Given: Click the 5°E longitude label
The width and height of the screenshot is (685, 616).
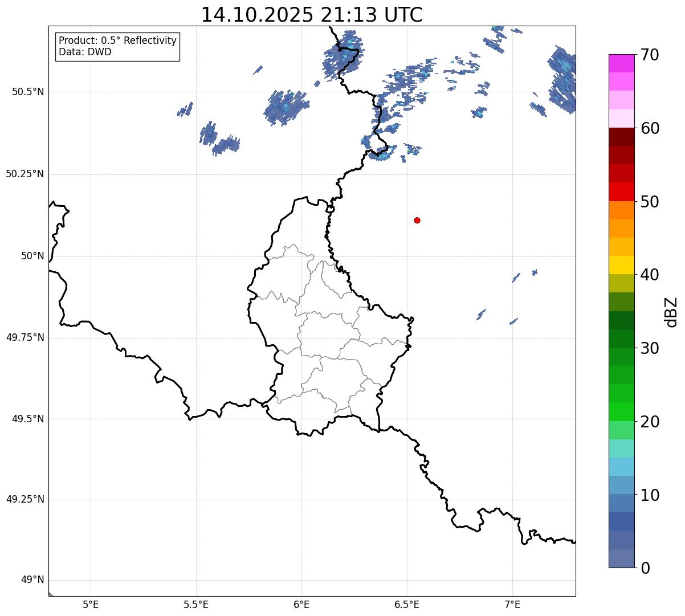Looking at the screenshot, I should pyautogui.click(x=91, y=605).
